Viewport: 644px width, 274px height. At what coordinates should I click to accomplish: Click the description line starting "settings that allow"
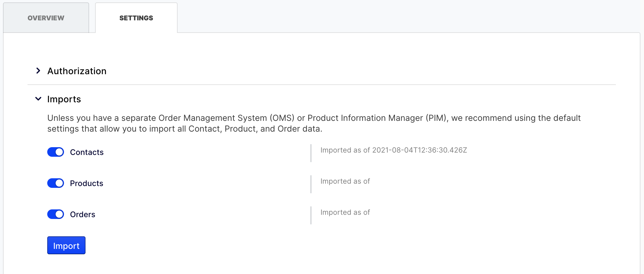(x=184, y=129)
